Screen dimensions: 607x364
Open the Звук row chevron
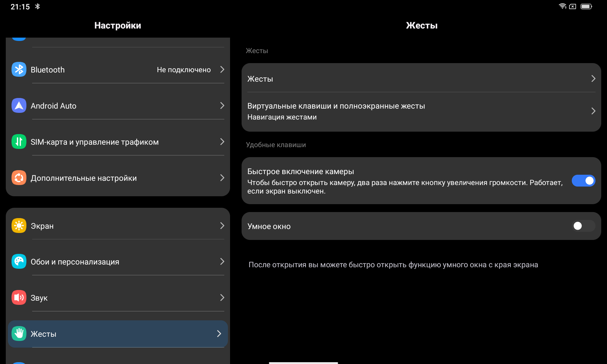click(x=222, y=298)
